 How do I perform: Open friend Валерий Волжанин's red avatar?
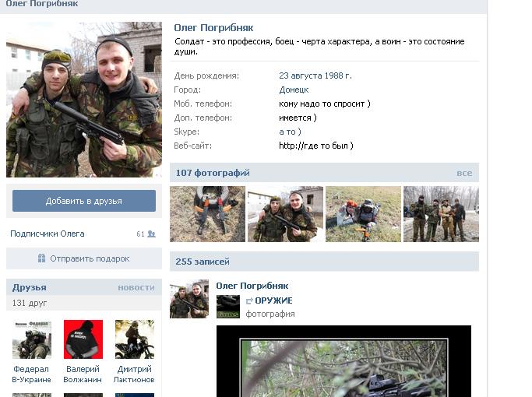[x=83, y=339]
